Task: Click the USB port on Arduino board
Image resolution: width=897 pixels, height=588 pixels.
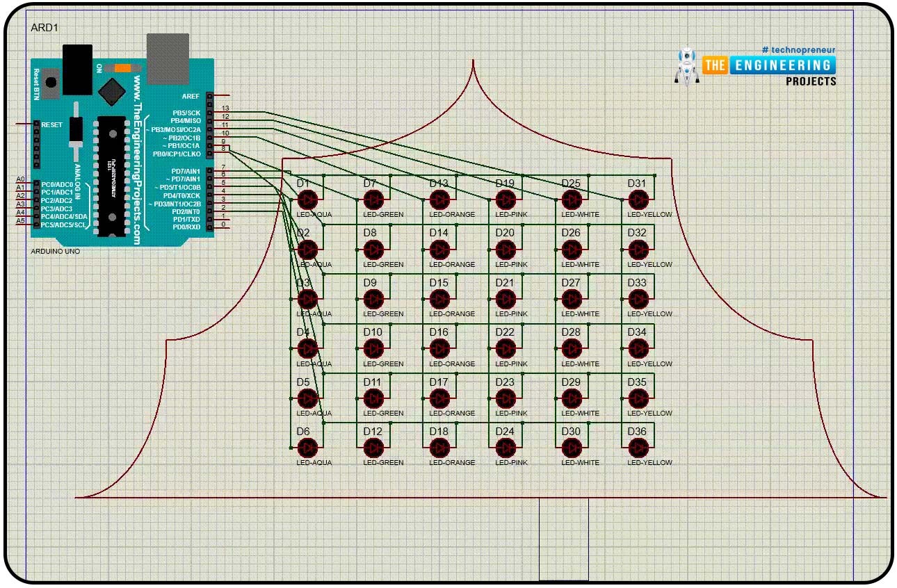Action: coord(168,54)
